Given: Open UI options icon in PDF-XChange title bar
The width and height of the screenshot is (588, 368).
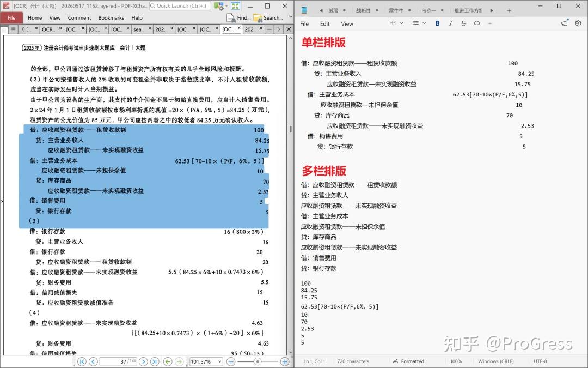Looking at the screenshot, I should 219,5.
